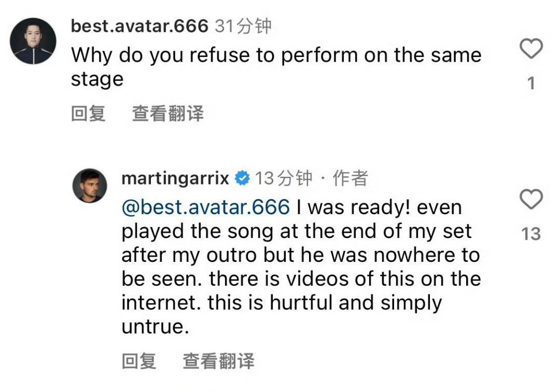Click the word "untrue." ending the reply

pyautogui.click(x=155, y=327)
